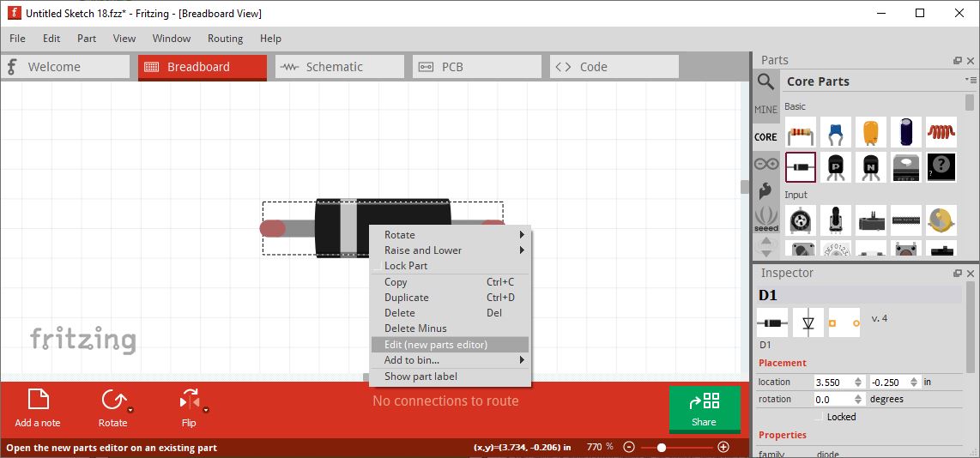Select the blue ceramic capacitor part
This screenshot has height=458, width=980.
[836, 132]
